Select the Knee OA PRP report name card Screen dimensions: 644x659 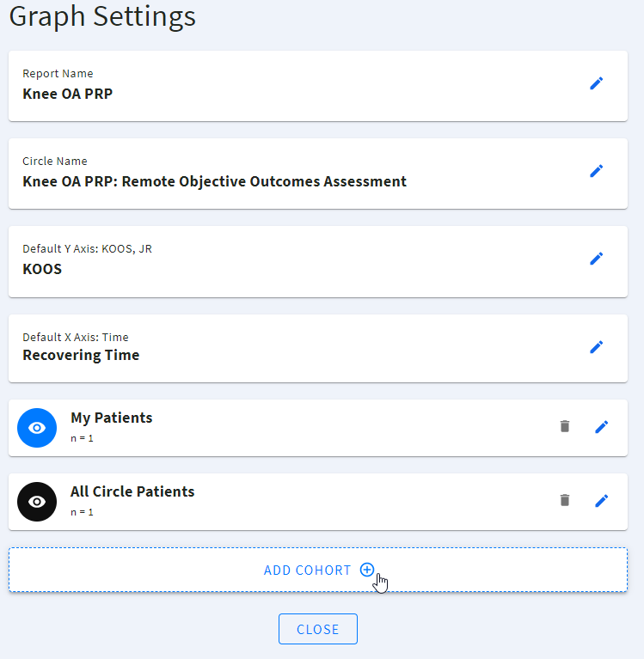(x=67, y=94)
